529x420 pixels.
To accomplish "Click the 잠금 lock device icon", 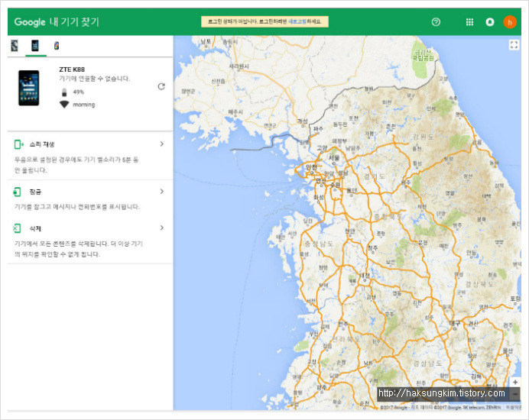I will point(17,192).
